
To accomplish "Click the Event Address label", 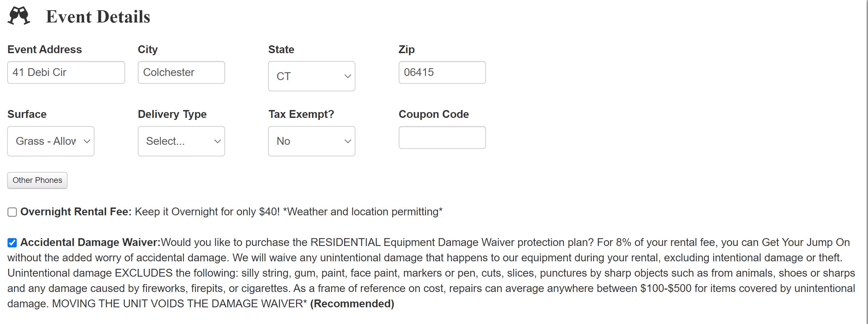I will point(45,49).
